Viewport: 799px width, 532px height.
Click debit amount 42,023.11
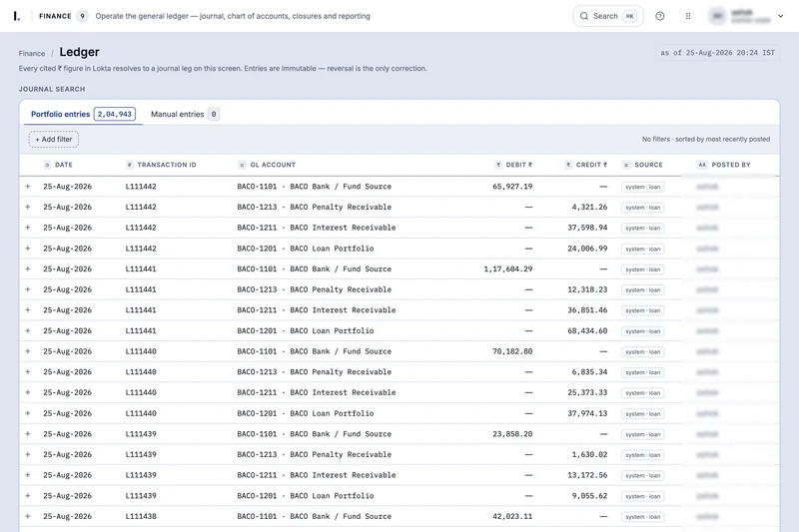[512, 516]
